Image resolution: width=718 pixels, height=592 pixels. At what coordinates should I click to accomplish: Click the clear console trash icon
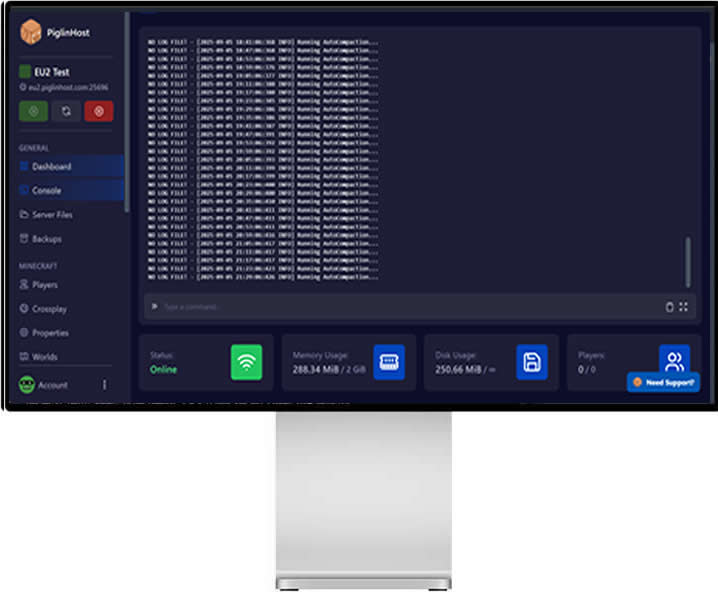(x=669, y=307)
